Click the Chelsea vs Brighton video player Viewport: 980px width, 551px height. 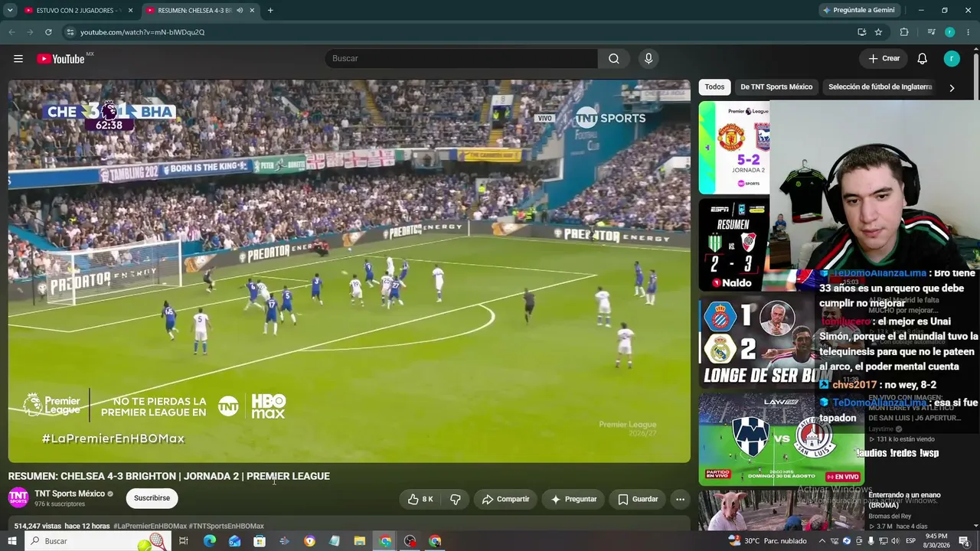click(x=349, y=271)
